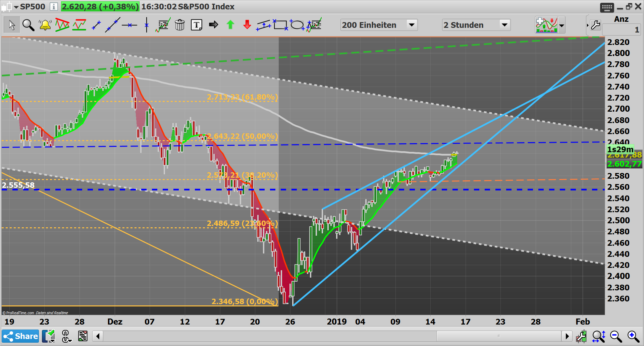Click the Anz quantity input field
This screenshot has width=644, height=346.
point(622,30)
